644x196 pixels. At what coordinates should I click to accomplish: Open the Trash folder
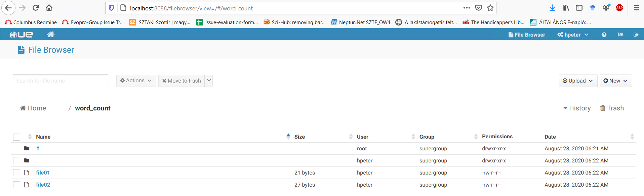click(612, 108)
